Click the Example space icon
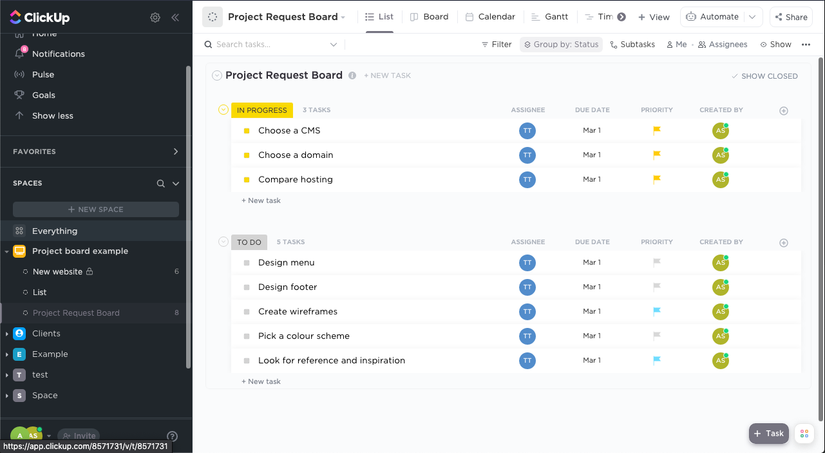 pyautogui.click(x=19, y=354)
